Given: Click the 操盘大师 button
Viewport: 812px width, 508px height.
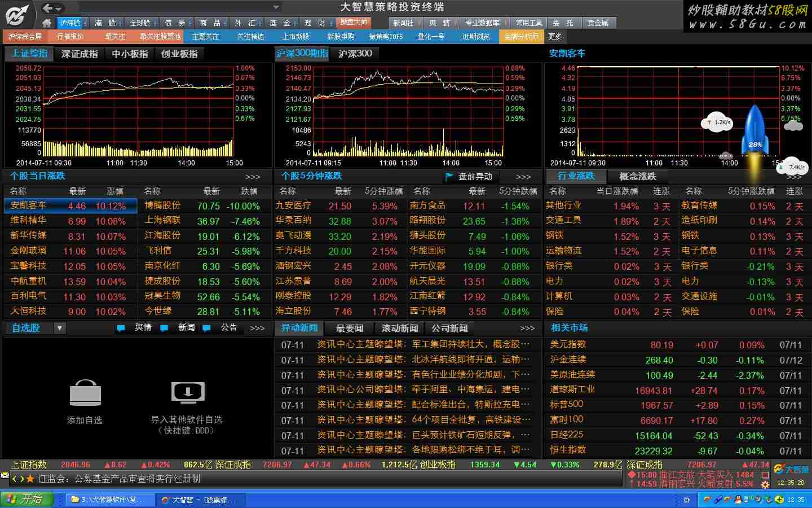Looking at the screenshot, I should [x=354, y=23].
